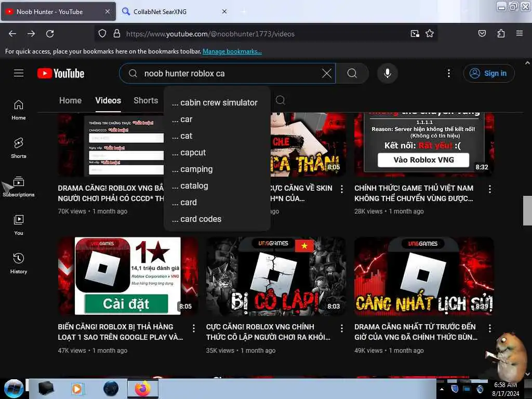Open the channel Home tab
This screenshot has width=532, height=399.
point(70,100)
